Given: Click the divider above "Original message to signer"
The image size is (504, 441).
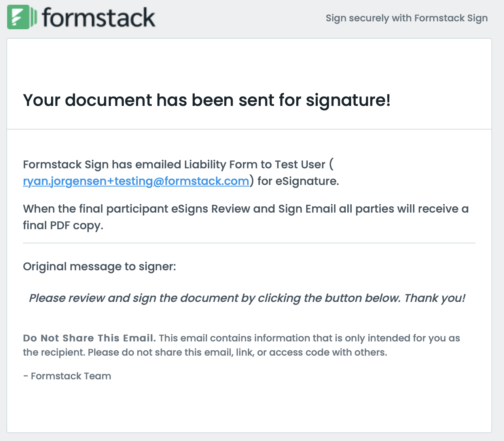Looking at the screenshot, I should (x=249, y=243).
